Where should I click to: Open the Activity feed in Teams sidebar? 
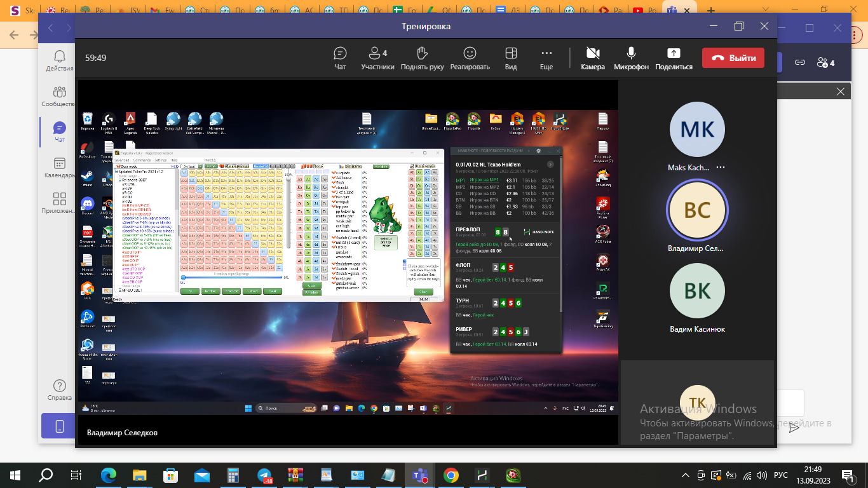coord(60,61)
